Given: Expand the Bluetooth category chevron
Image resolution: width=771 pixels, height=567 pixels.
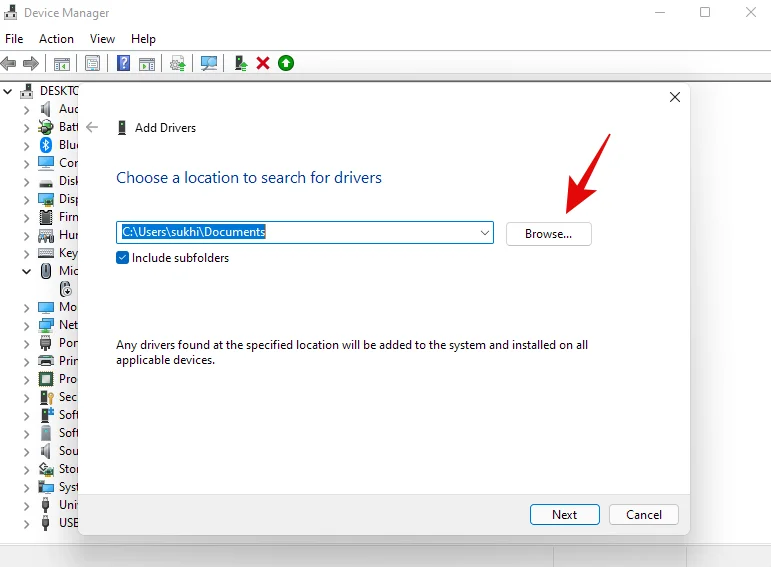Looking at the screenshot, I should [x=27, y=145].
